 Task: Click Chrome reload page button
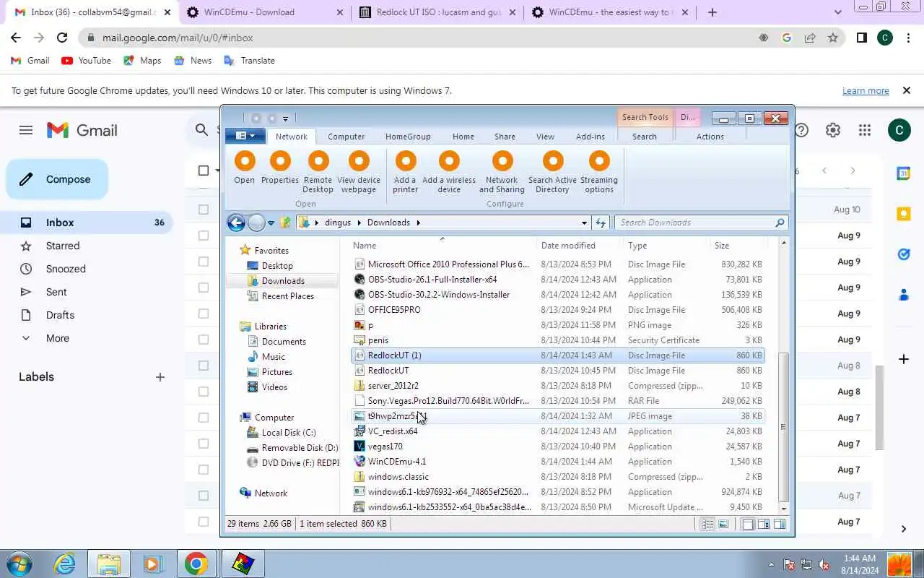click(x=62, y=38)
